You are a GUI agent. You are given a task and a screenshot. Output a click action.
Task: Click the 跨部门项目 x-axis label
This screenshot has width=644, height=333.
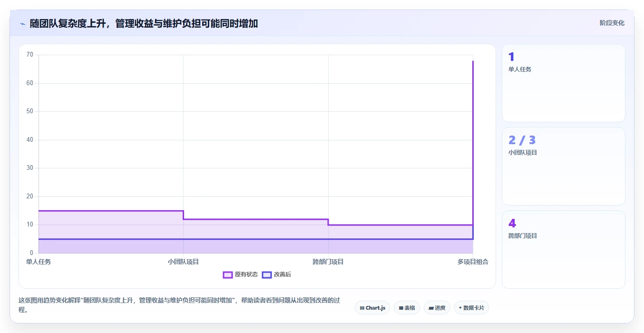[x=328, y=262]
